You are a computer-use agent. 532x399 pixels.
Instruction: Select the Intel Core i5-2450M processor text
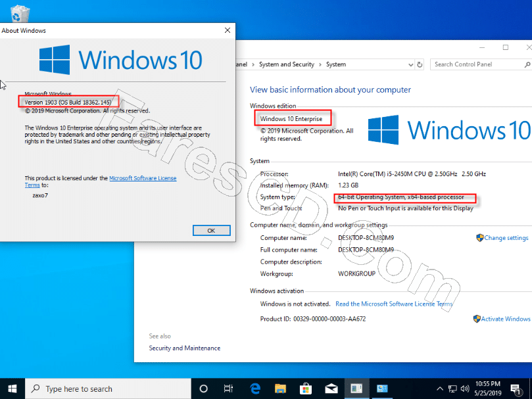[x=412, y=174]
